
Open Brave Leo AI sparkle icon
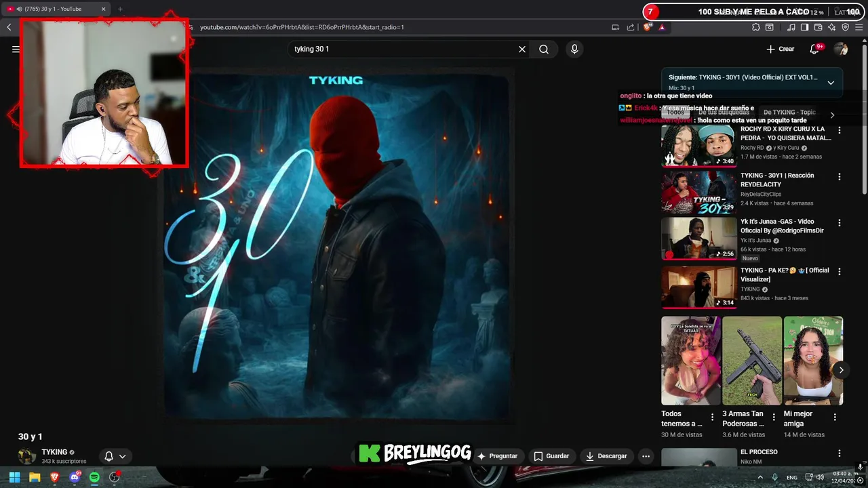831,27
